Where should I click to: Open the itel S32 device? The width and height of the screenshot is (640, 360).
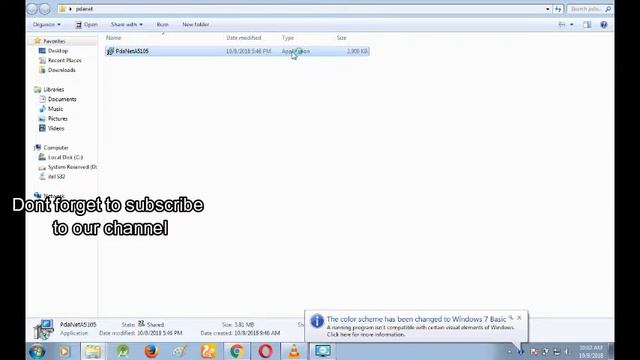[56, 177]
